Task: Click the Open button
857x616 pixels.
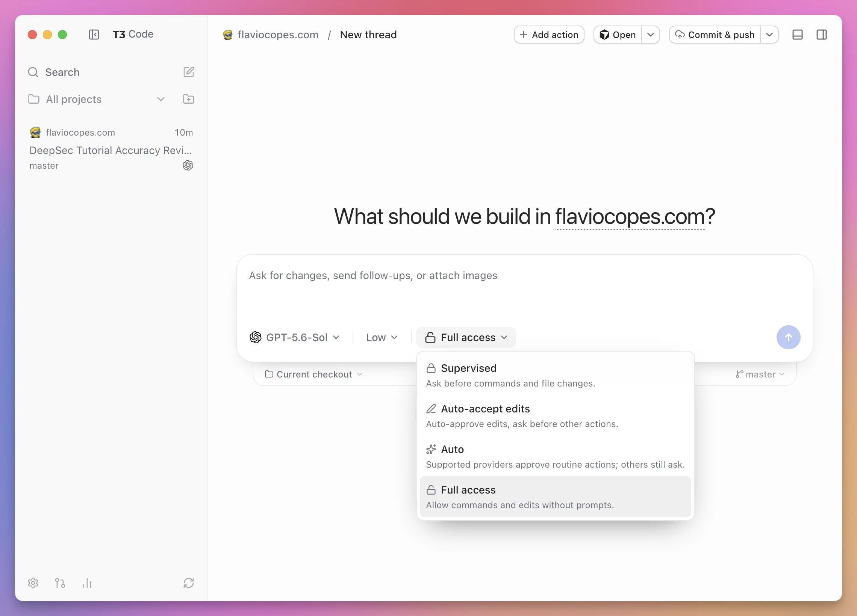Action: click(x=618, y=35)
